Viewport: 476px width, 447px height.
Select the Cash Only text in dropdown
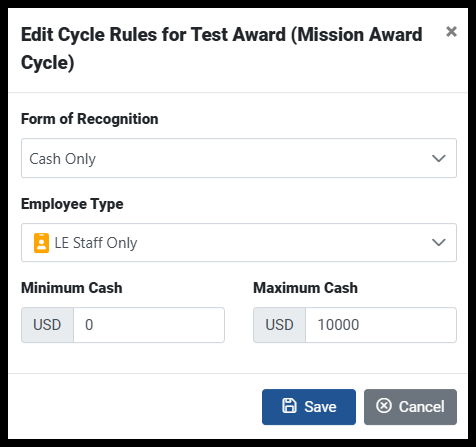click(x=63, y=159)
